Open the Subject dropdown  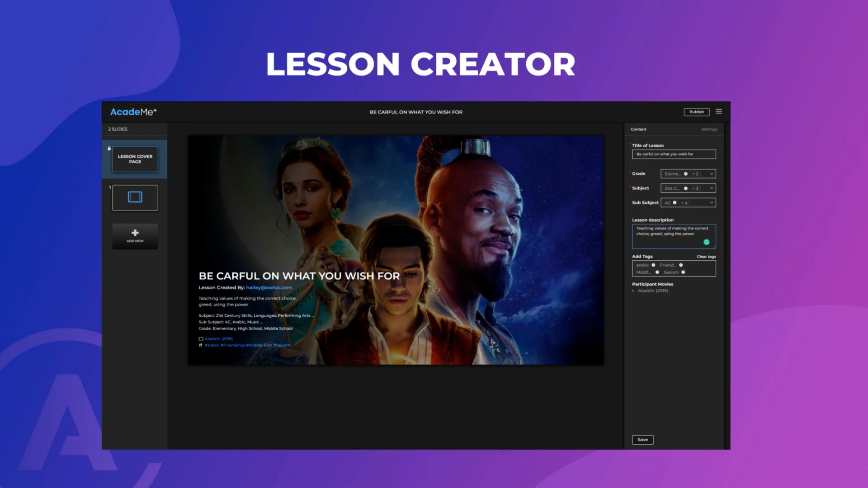(711, 188)
